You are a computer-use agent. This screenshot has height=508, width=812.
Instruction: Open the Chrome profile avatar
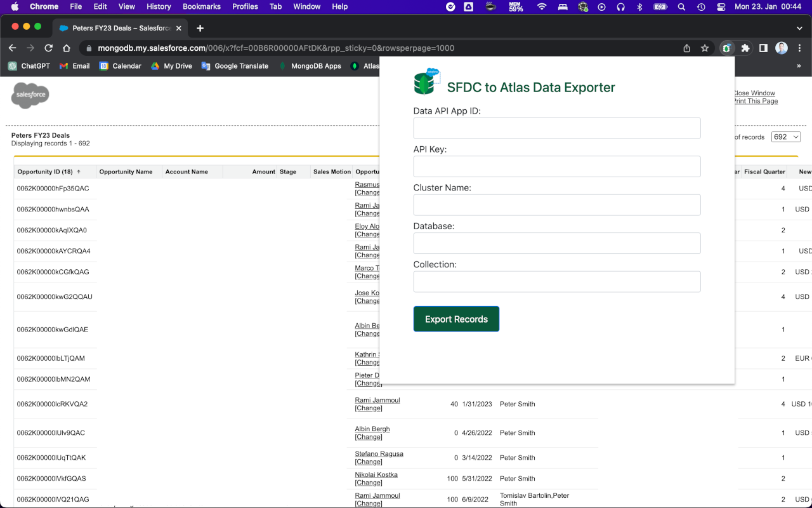[782, 48]
